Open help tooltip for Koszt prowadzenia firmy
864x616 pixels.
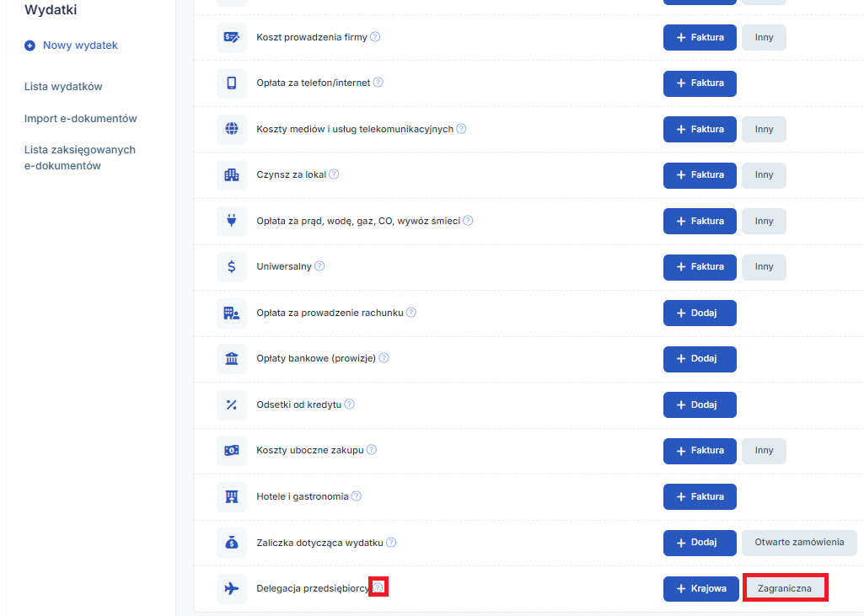click(x=375, y=37)
